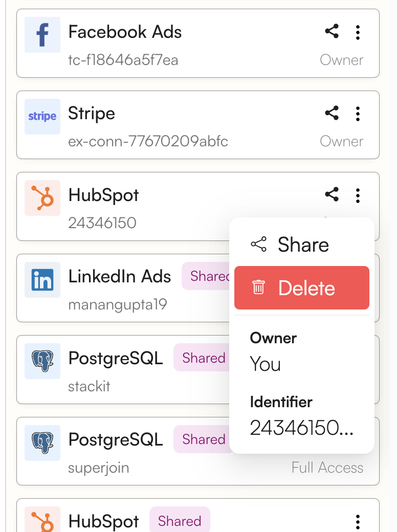Open more options for Stripe
This screenshot has width=397, height=532.
tap(358, 114)
